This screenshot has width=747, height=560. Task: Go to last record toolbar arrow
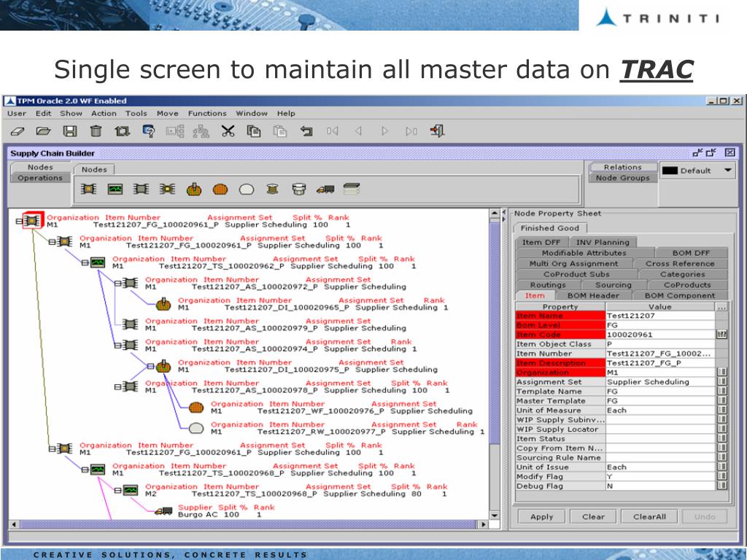pos(411,131)
